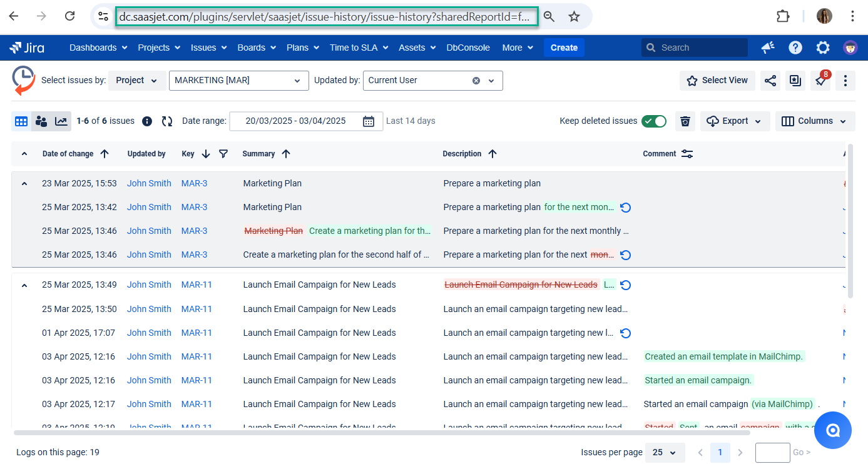Switch to the users view icon
This screenshot has height=464, width=868.
tap(41, 121)
